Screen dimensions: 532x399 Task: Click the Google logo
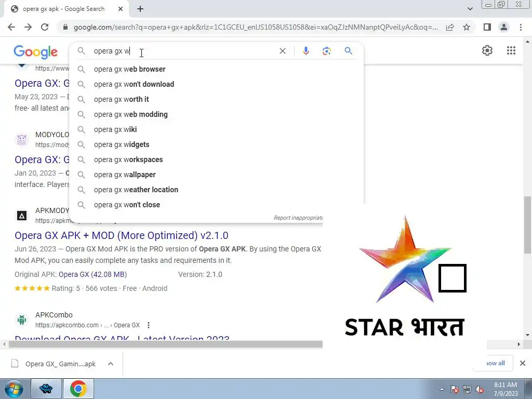36,52
